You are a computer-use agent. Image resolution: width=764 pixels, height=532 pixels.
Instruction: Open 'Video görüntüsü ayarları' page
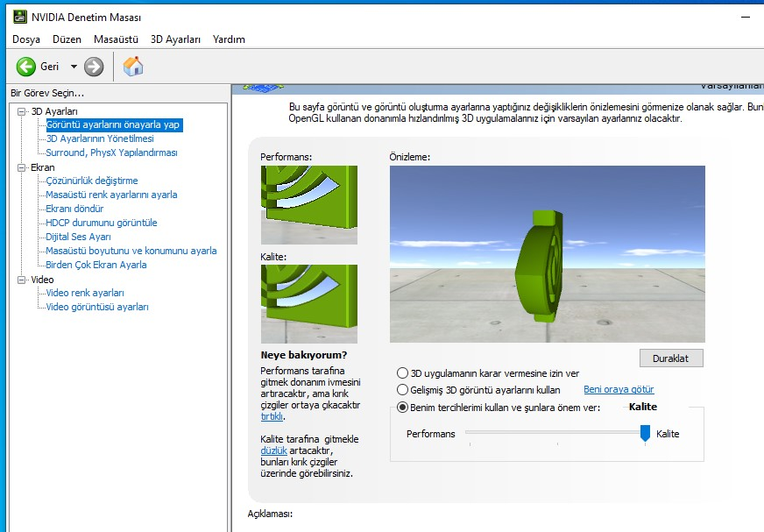click(97, 307)
